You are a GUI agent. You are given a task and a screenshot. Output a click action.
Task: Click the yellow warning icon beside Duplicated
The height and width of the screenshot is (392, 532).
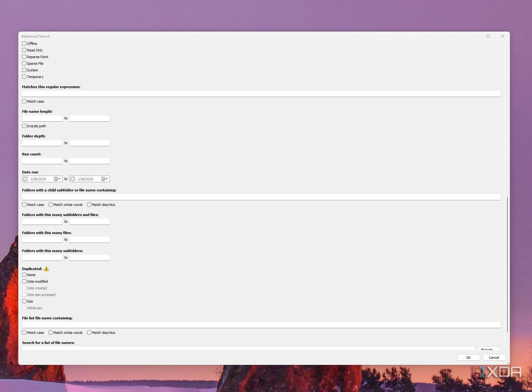(46, 269)
